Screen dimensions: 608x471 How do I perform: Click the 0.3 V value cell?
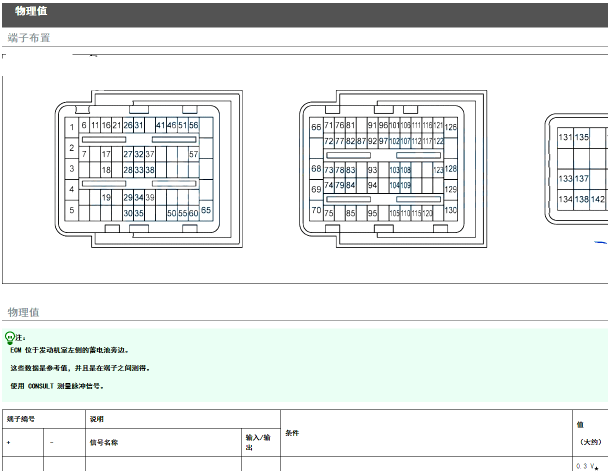tap(586, 465)
